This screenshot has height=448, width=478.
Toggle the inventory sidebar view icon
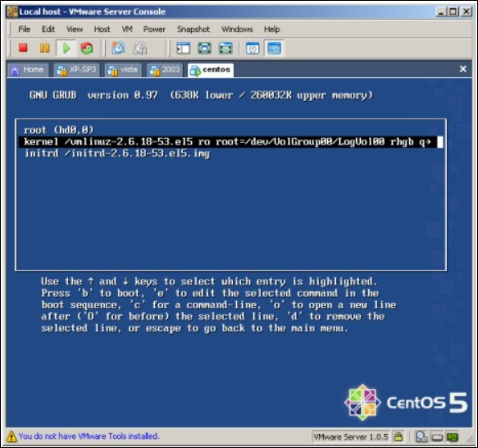pyautogui.click(x=183, y=48)
